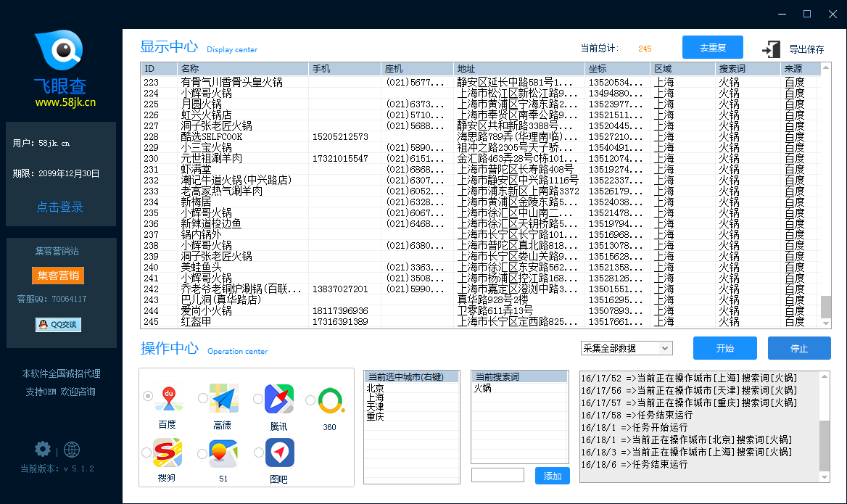Click the 去重复 button
This screenshot has height=504, width=847.
[713, 48]
